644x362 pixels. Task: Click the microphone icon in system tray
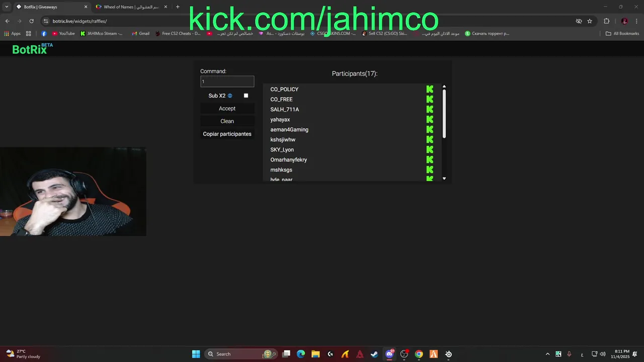pyautogui.click(x=569, y=354)
